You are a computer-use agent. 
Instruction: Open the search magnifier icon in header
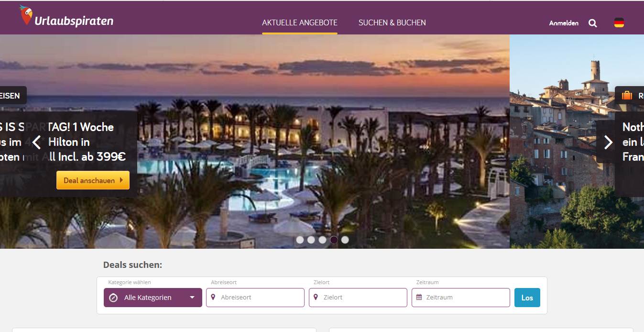[593, 23]
